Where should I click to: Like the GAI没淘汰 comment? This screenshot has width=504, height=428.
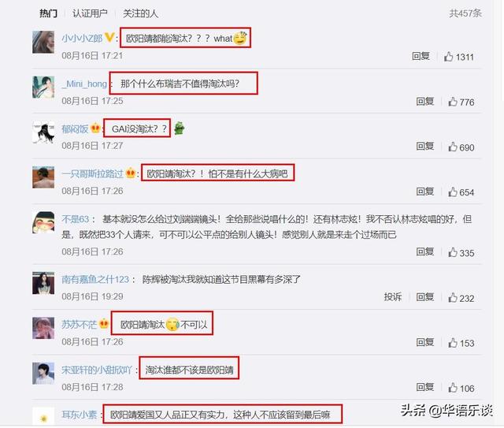click(453, 147)
